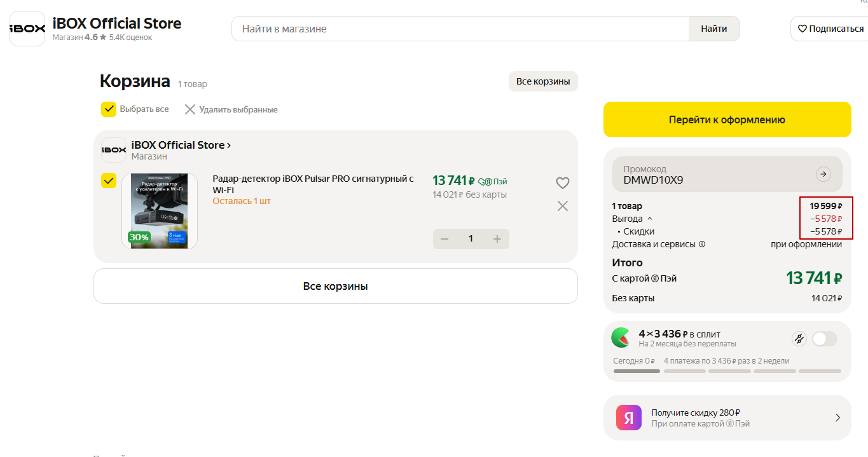Remove the item with the X icon

coord(563,206)
